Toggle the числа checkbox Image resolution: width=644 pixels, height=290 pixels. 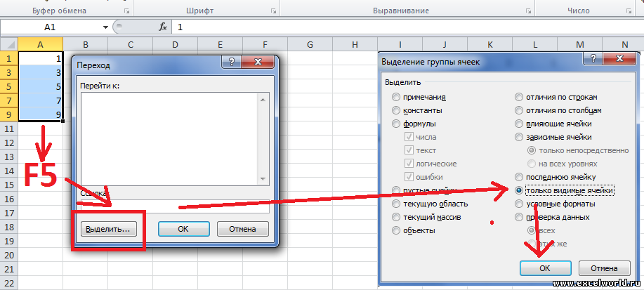pos(421,137)
